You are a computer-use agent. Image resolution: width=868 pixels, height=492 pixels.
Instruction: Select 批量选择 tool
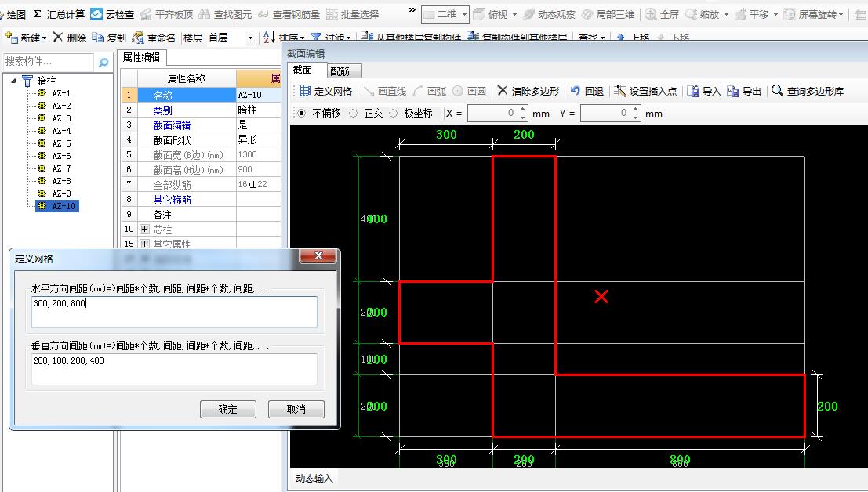tap(353, 14)
